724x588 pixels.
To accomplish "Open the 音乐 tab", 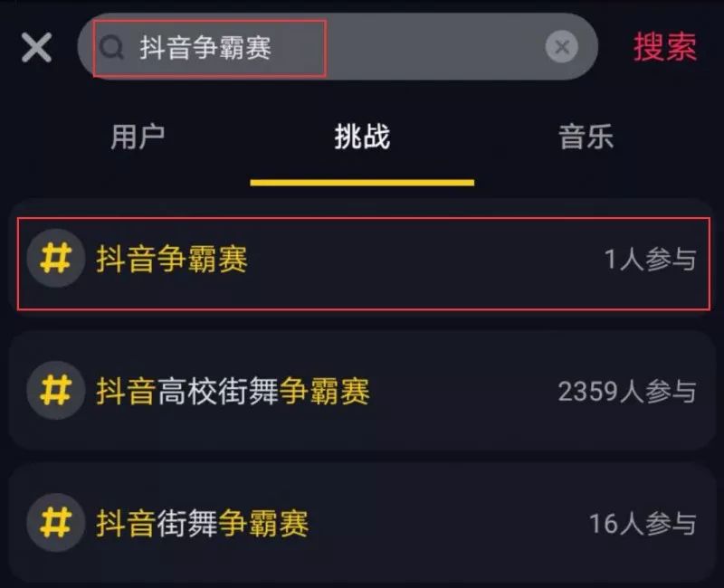I will point(586,137).
